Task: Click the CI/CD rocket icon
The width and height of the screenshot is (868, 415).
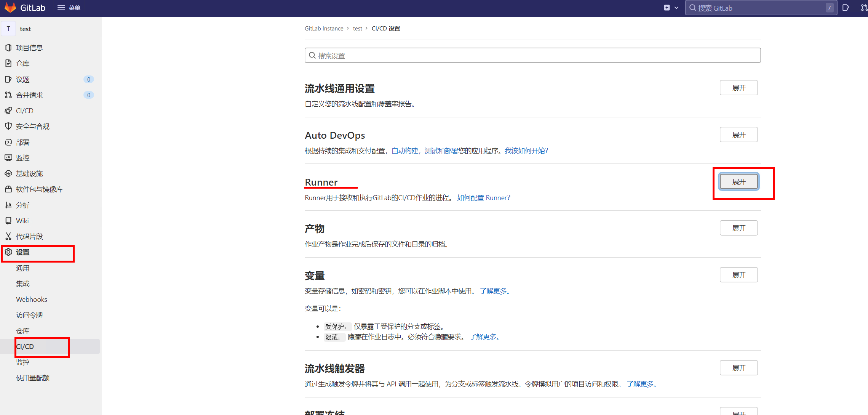Action: click(8, 111)
